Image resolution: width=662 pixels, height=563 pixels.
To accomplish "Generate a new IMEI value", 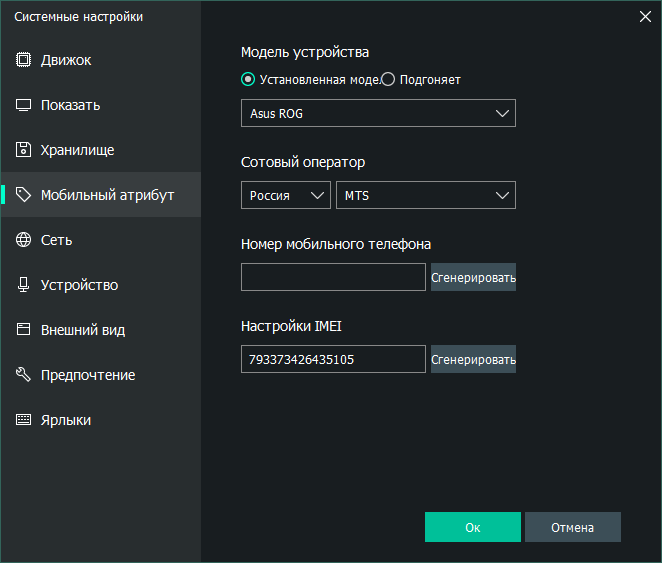I will 473,359.
